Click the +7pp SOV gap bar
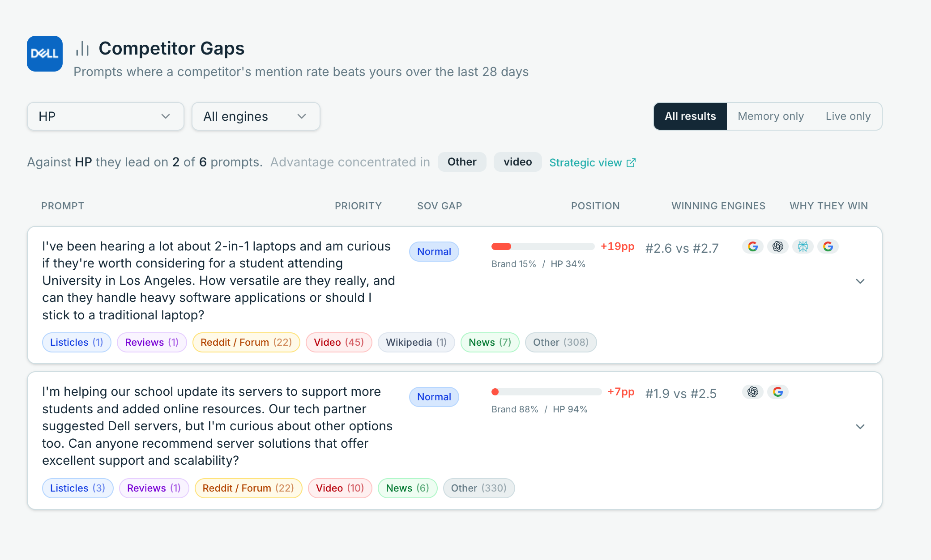 547,392
